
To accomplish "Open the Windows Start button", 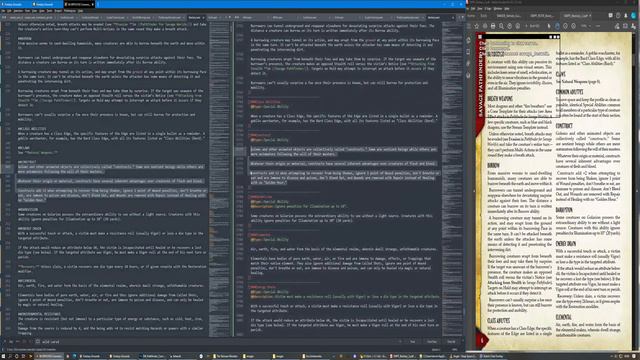I will pos(3,356).
